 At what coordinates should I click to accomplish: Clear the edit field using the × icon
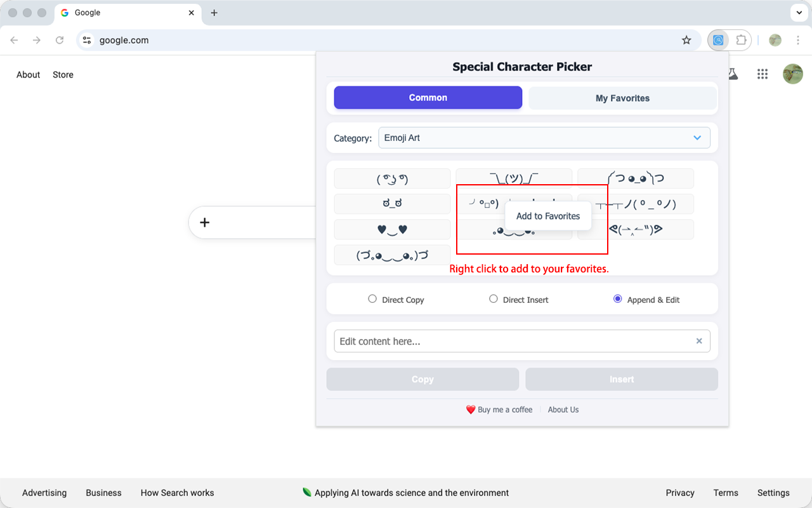tap(699, 341)
